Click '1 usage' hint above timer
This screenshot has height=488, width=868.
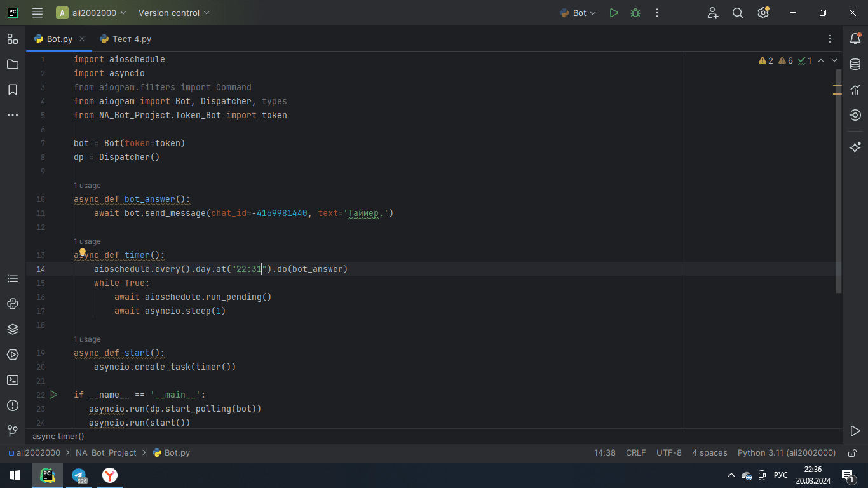tap(87, 241)
